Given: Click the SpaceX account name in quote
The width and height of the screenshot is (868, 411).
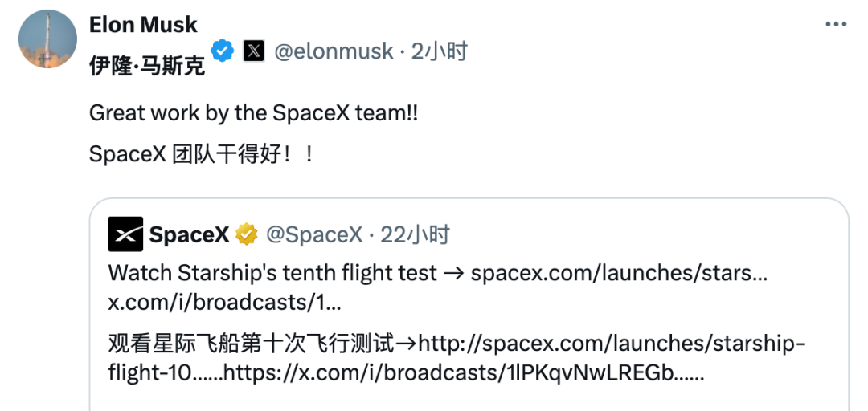Looking at the screenshot, I should 189,234.
